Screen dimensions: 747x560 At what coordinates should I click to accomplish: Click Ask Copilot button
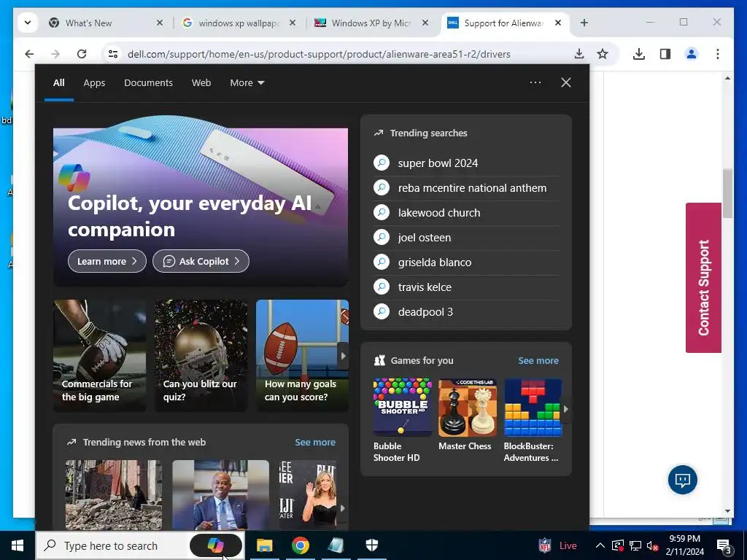click(x=201, y=261)
